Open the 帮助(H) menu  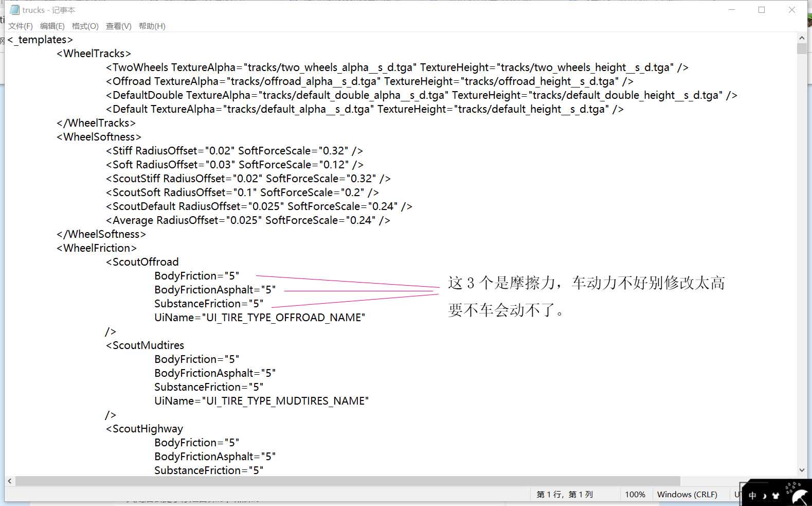pos(152,26)
